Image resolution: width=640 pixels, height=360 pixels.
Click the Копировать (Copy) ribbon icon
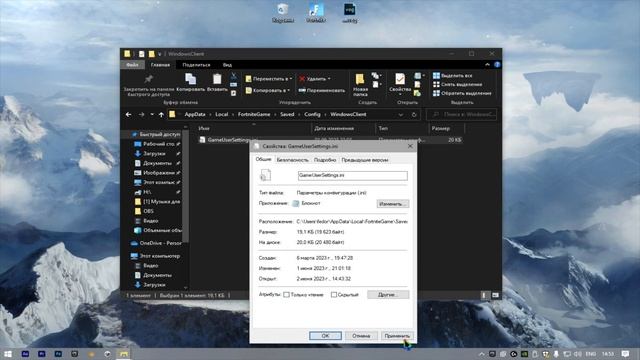click(x=190, y=79)
